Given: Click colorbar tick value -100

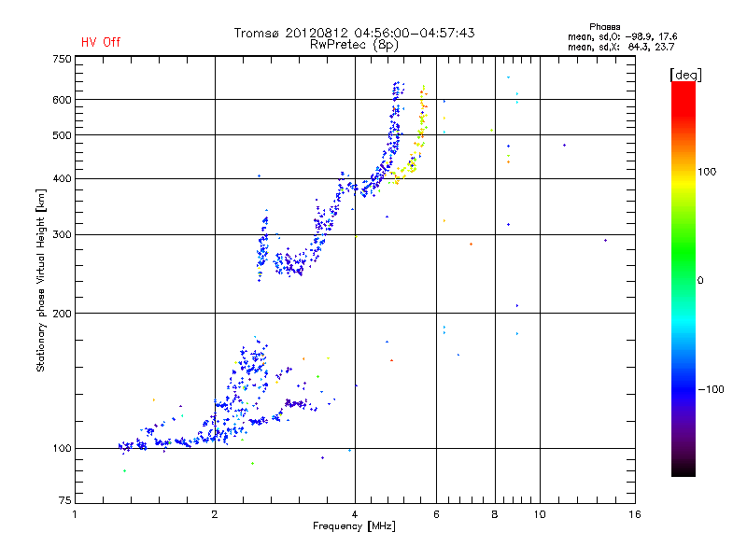Looking at the screenshot, I should click(711, 389).
